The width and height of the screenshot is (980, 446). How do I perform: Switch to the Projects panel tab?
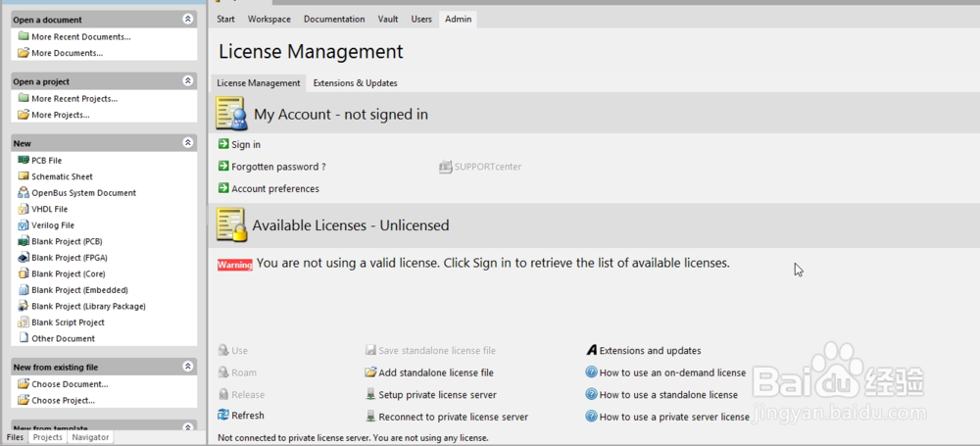pyautogui.click(x=47, y=437)
